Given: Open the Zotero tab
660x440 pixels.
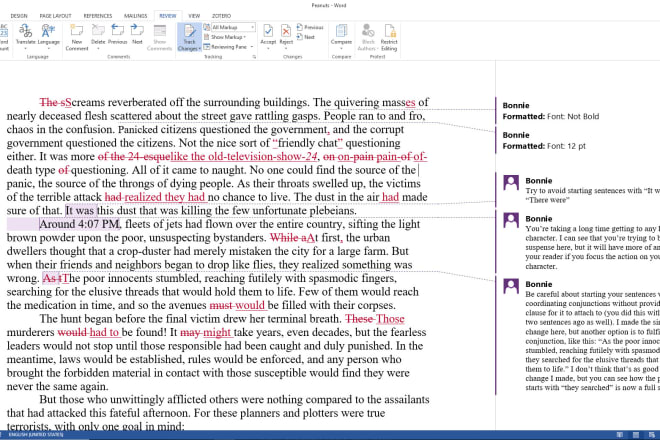Looking at the screenshot, I should [221, 16].
